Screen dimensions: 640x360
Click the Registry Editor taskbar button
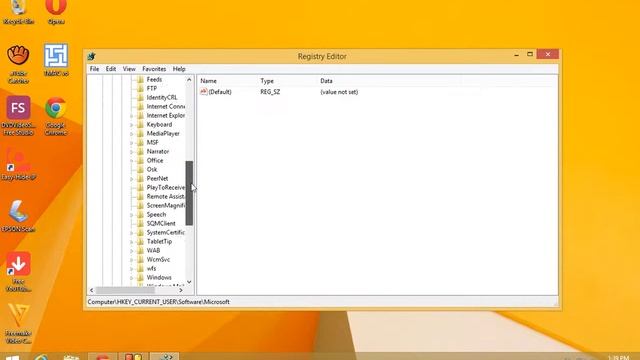165,357
